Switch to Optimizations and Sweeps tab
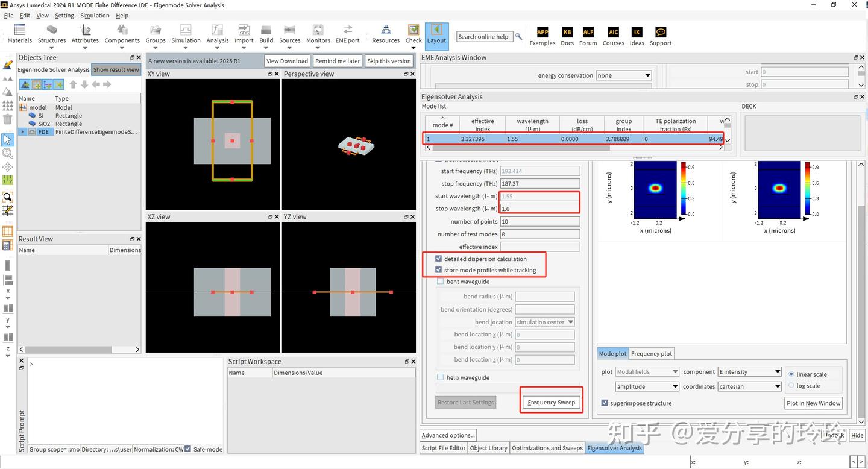 (x=547, y=448)
